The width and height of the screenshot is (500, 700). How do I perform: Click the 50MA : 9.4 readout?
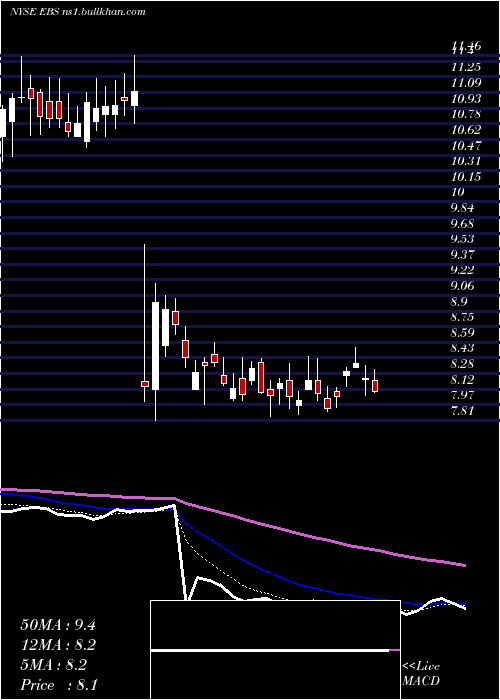tap(58, 625)
